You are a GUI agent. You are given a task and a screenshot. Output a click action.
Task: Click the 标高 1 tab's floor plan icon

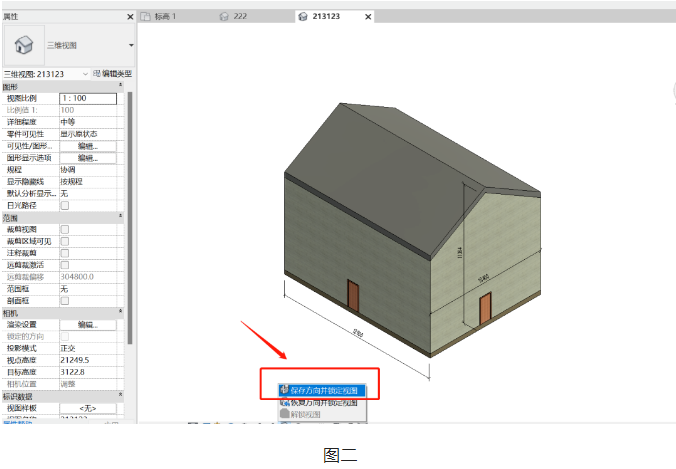146,16
